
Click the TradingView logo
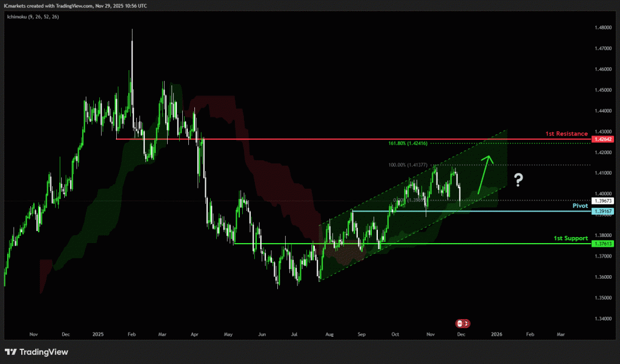point(36,352)
